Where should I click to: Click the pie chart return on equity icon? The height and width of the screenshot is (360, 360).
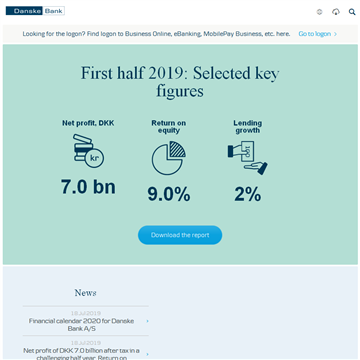click(x=169, y=158)
